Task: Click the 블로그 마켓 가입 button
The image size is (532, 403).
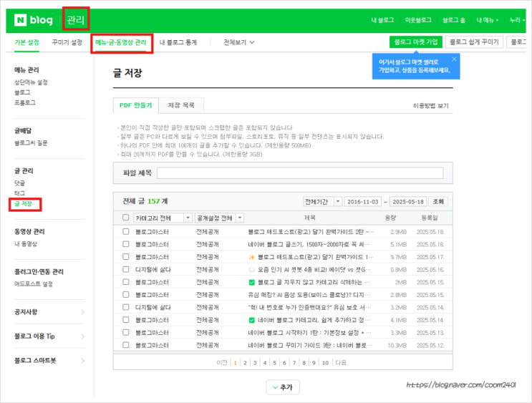Action: [415, 42]
